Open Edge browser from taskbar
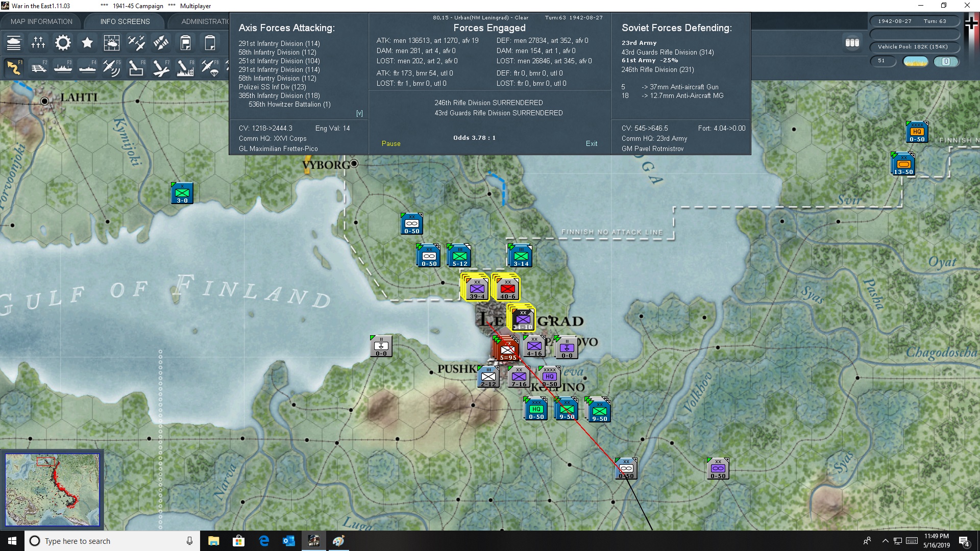 [x=264, y=541]
